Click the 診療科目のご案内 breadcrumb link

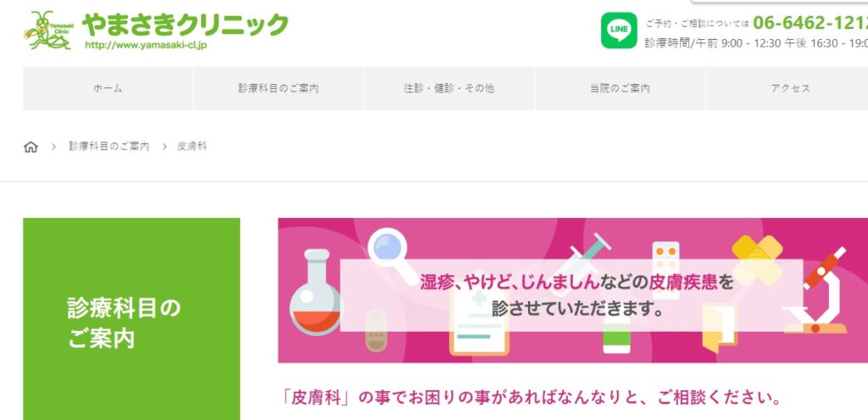tap(109, 146)
